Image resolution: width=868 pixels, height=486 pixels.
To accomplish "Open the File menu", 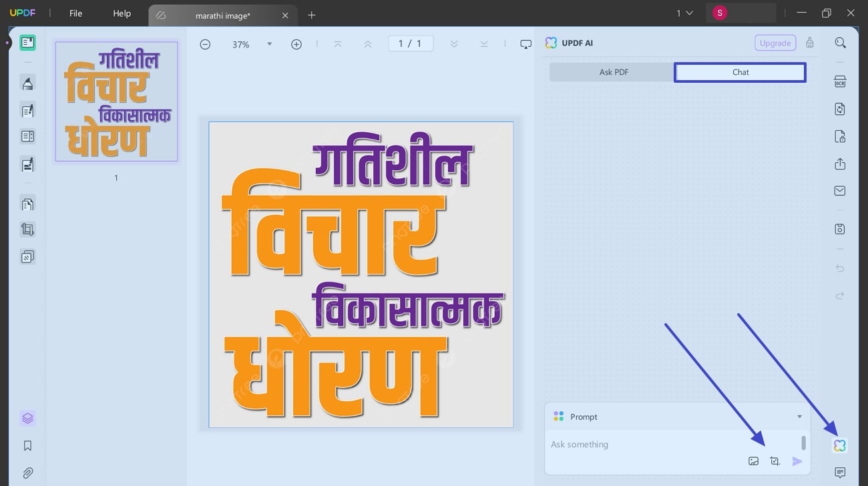I will click(75, 13).
